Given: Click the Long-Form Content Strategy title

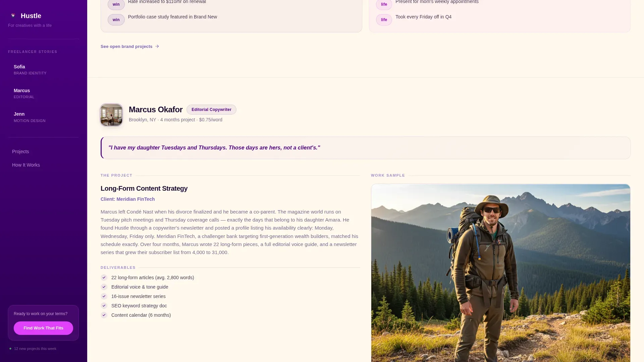Looking at the screenshot, I should point(144,188).
